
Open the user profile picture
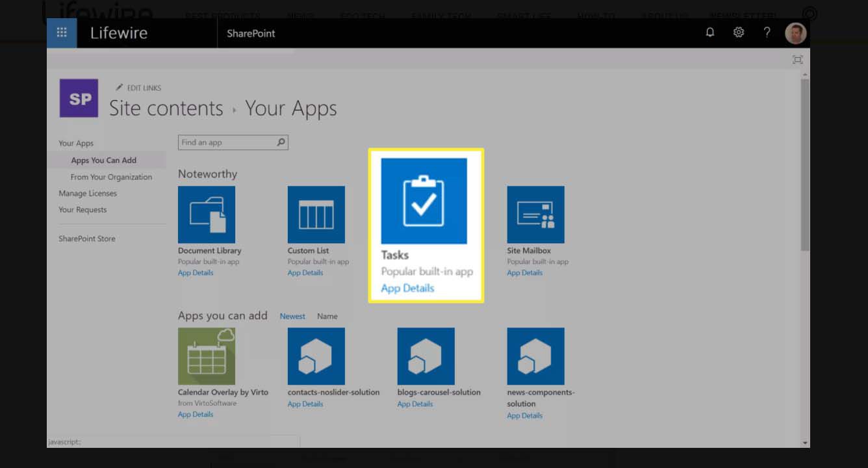(796, 33)
